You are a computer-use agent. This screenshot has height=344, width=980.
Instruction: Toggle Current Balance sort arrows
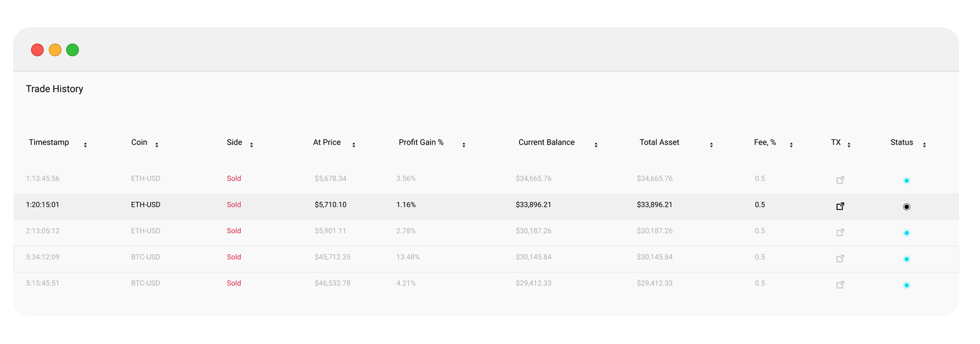[x=596, y=145]
